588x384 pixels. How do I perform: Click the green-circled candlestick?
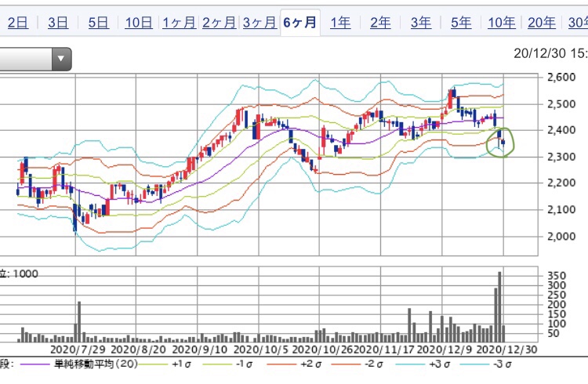click(499, 140)
